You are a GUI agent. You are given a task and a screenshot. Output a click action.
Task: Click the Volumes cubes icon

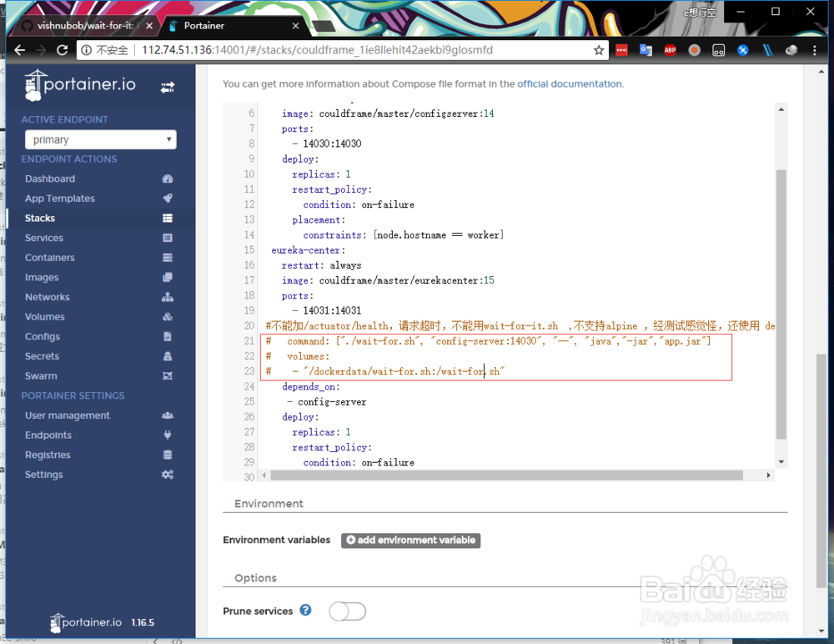[168, 317]
